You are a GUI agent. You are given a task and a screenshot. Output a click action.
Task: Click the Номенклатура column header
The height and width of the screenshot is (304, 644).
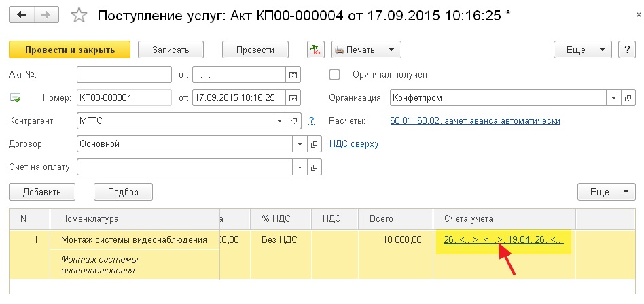tap(135, 219)
